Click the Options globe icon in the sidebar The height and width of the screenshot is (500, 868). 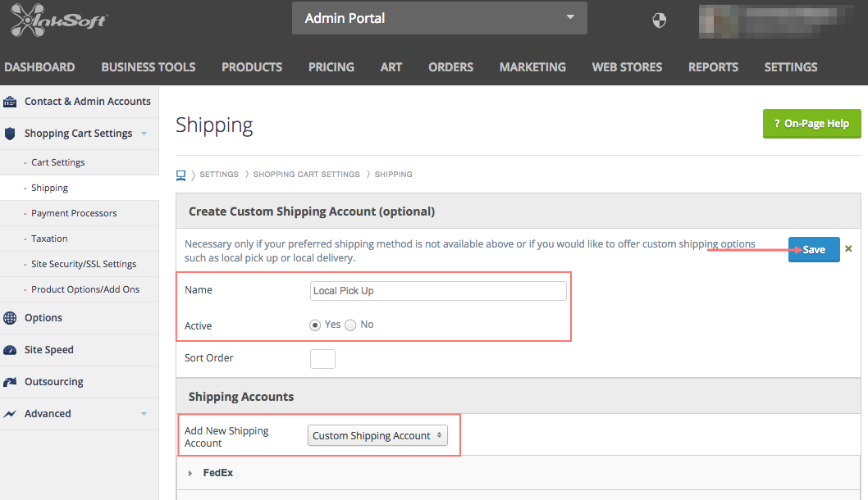[x=10, y=317]
